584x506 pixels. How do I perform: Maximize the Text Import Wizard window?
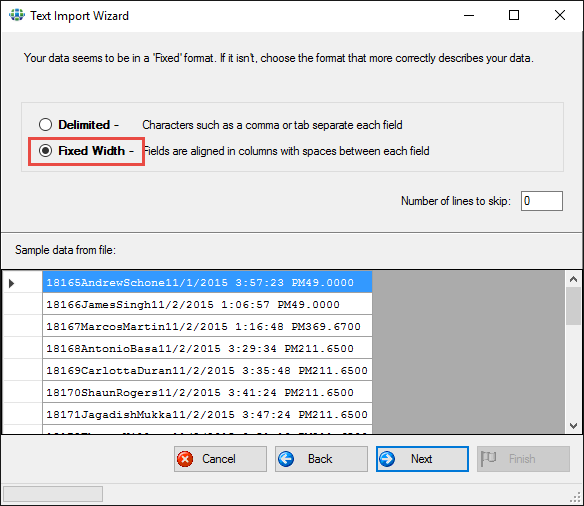tap(514, 15)
